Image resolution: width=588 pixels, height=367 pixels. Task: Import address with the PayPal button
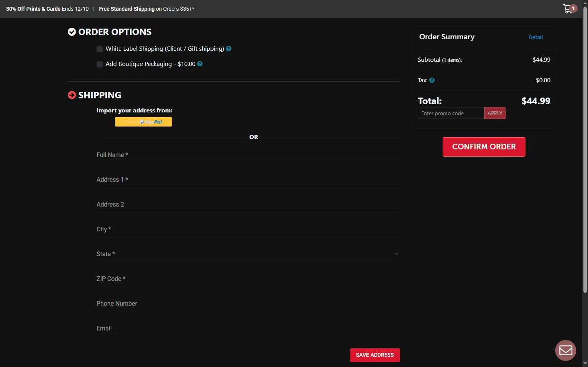[143, 122]
